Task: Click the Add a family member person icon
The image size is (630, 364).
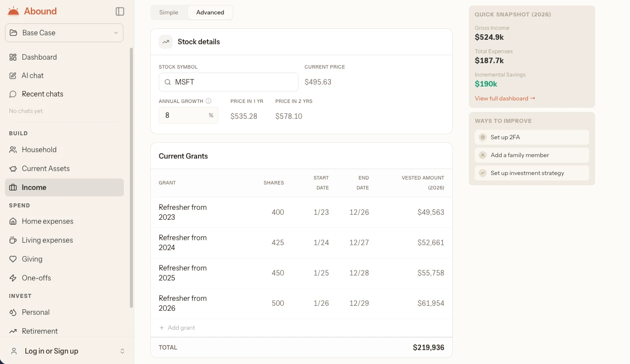Action: click(483, 155)
